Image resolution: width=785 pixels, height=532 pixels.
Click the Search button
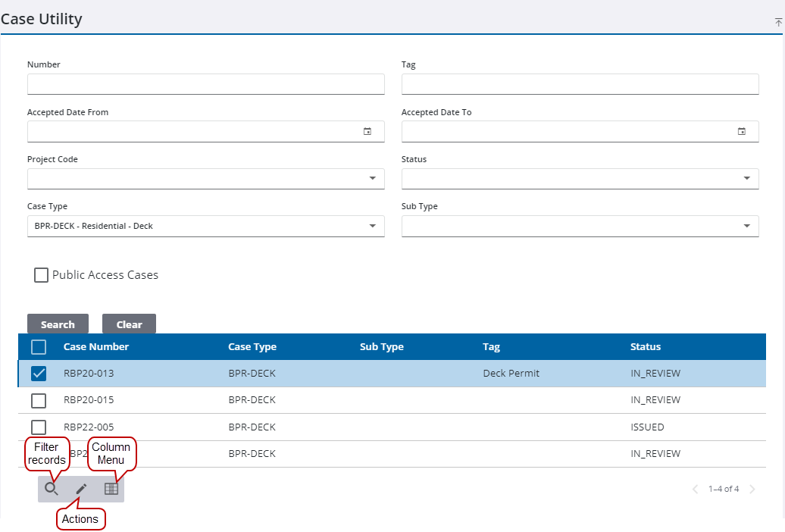(x=58, y=324)
